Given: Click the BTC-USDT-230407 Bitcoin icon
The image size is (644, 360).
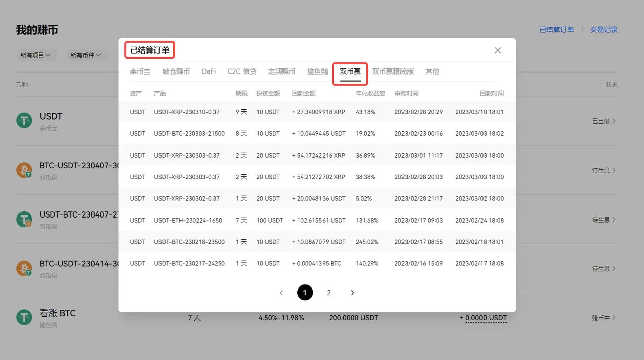Looking at the screenshot, I should point(24,170).
